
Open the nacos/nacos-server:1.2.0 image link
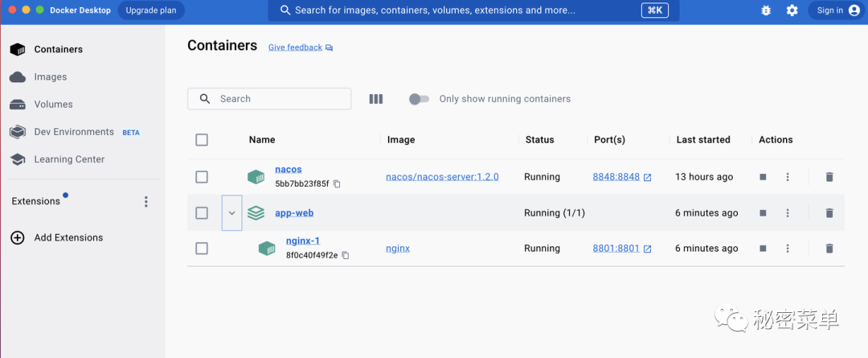coord(442,177)
